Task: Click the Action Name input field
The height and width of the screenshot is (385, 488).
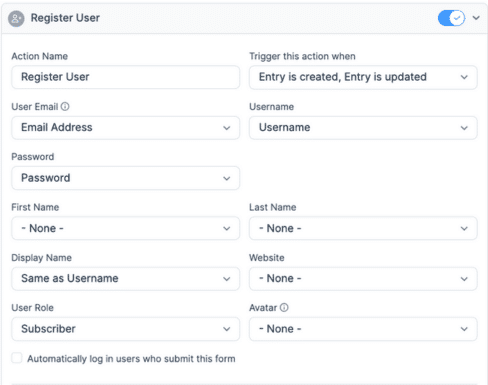Action: pos(125,77)
